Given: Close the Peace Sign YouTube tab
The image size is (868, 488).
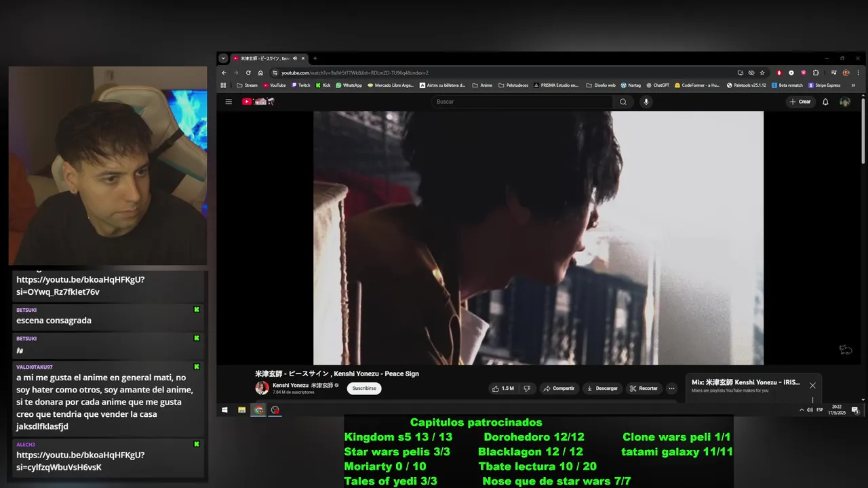Looking at the screenshot, I should (x=303, y=58).
